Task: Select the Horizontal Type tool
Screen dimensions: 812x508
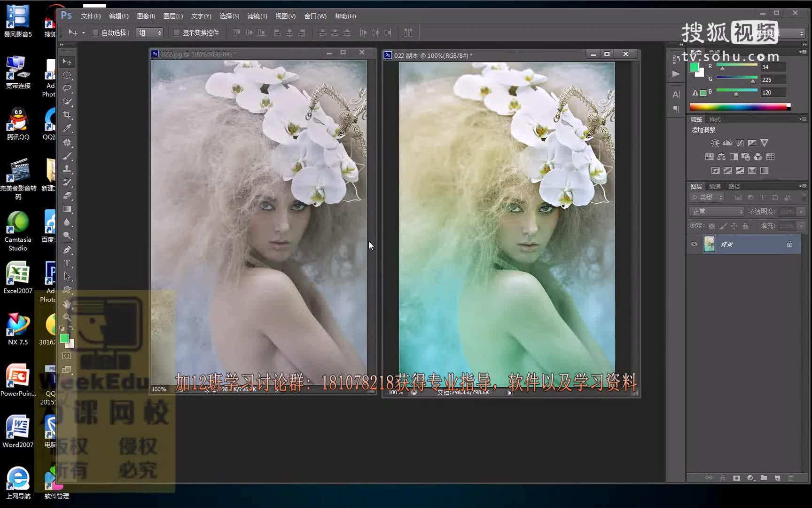Action: 67,262
